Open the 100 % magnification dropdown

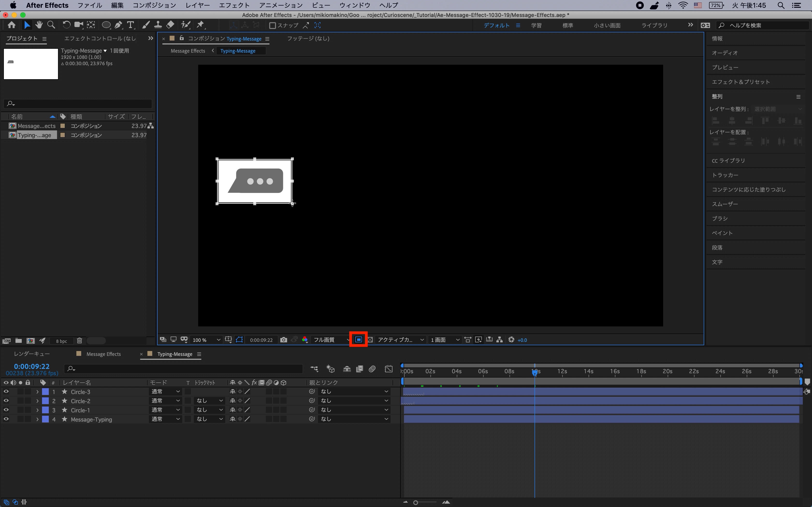pos(206,340)
